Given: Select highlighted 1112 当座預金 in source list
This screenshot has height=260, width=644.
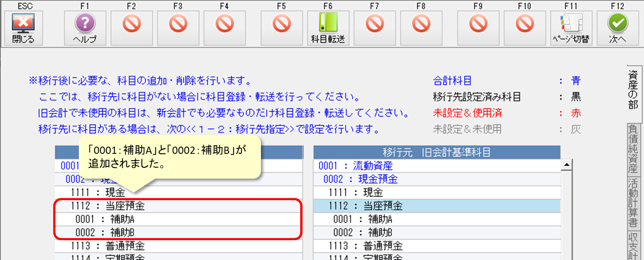Looking at the screenshot, I should click(436, 206).
